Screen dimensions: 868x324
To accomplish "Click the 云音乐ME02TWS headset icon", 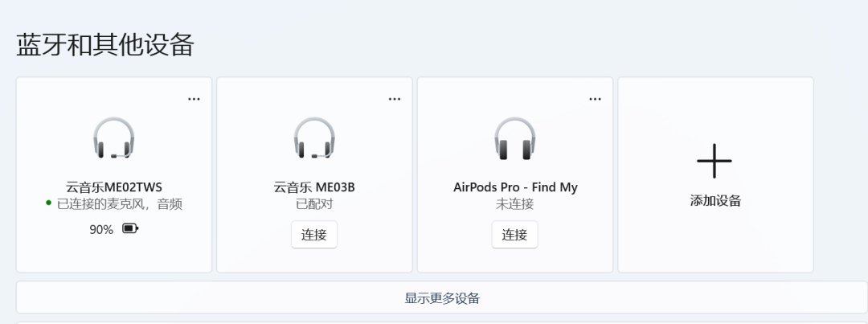I will coord(113,138).
